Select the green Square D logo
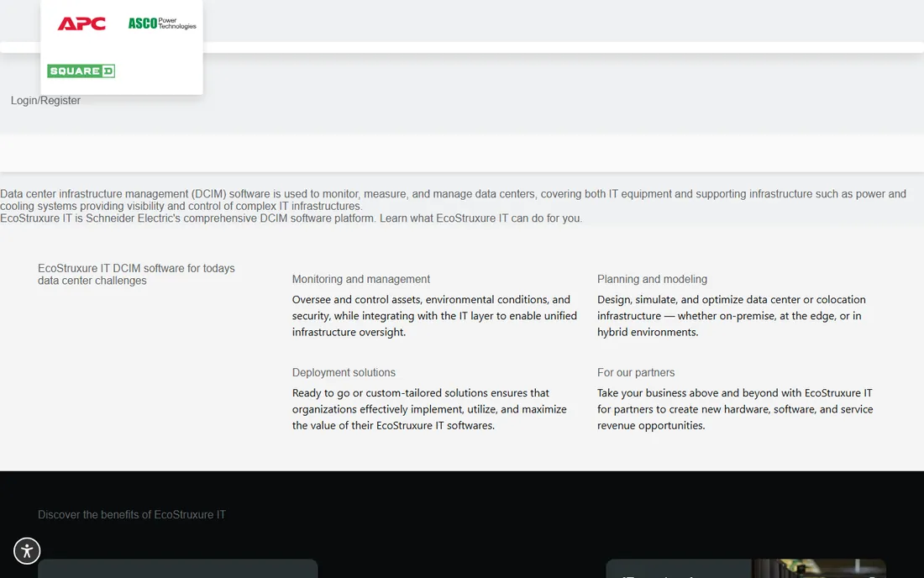The height and width of the screenshot is (578, 924). 81,71
